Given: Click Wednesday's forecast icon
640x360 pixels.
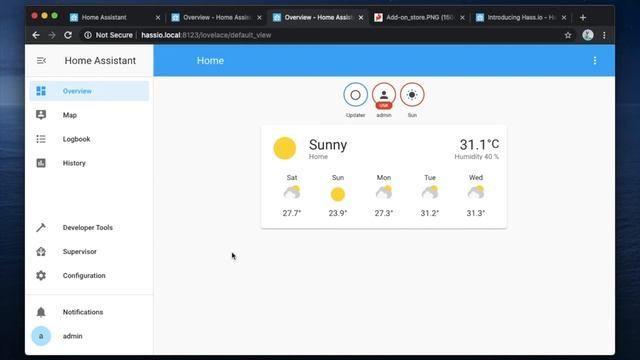Looking at the screenshot, I should pos(476,193).
